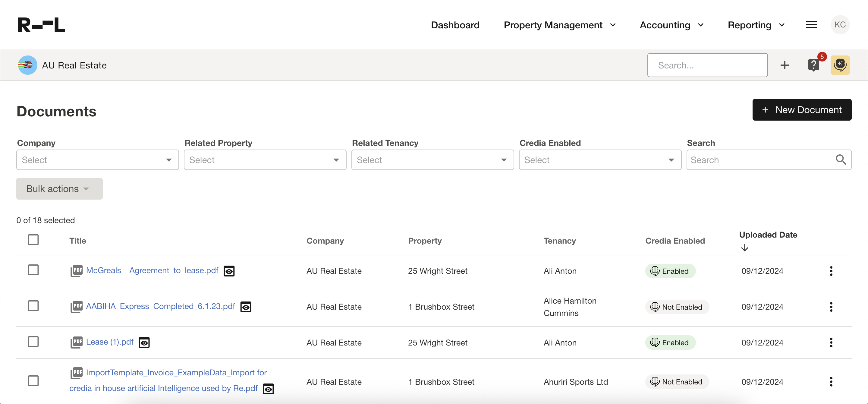Viewport: 868px width, 404px height.
Task: Click the plus icon beside global search
Action: click(x=785, y=65)
